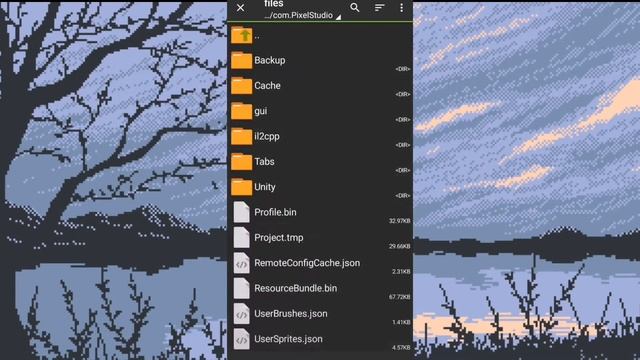This screenshot has width=640, height=360.
Task: Open the gui folder name
Action: click(261, 111)
